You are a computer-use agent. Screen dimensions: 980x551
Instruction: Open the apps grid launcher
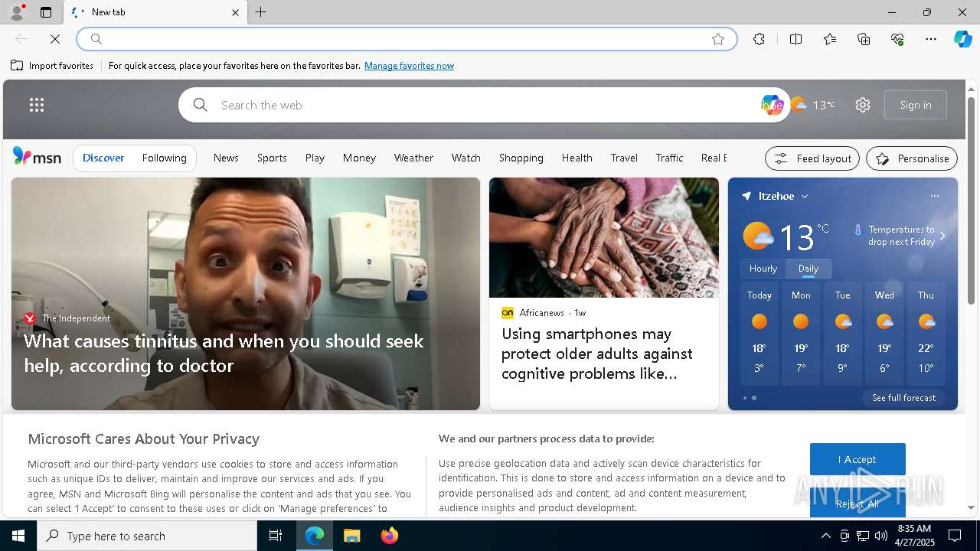pos(37,105)
